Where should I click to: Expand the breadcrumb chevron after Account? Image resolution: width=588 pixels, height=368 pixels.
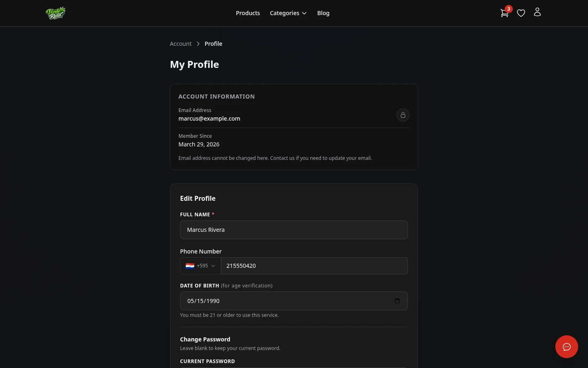[198, 43]
